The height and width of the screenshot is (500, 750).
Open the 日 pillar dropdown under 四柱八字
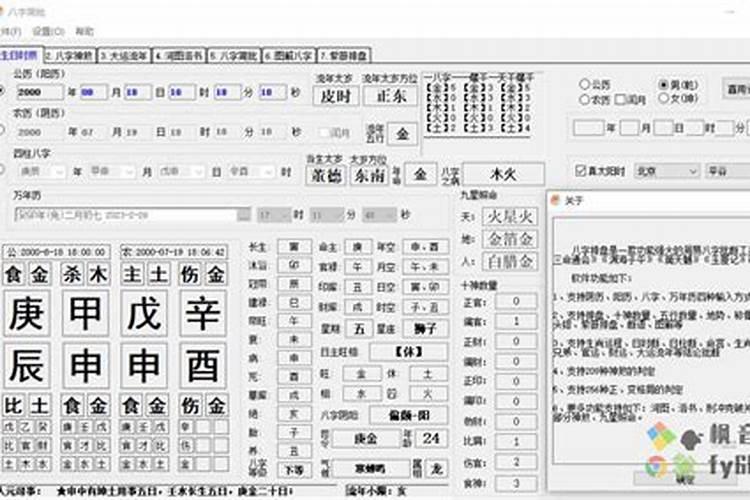[181, 171]
